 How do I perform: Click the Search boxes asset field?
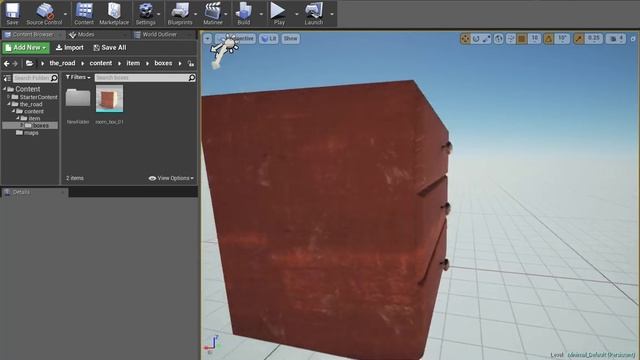[145, 78]
